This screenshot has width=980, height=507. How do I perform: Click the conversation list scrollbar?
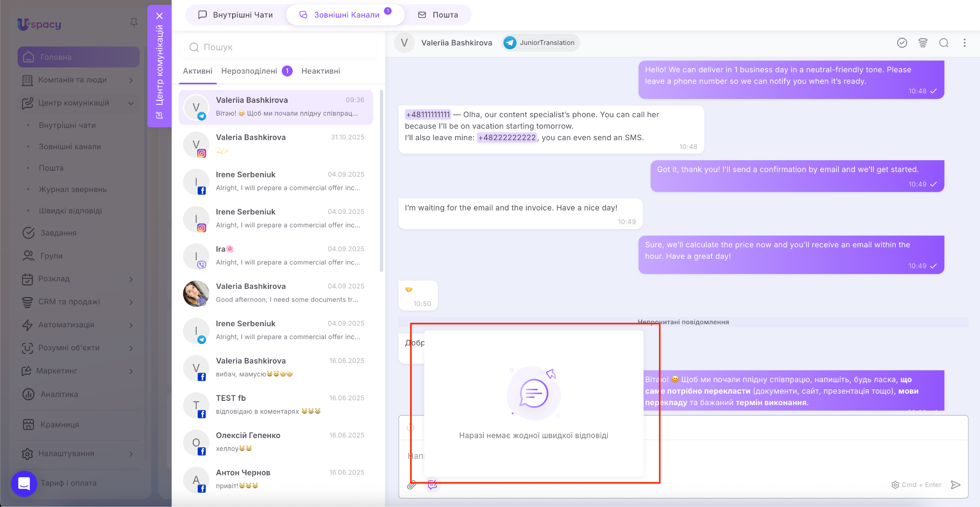click(x=381, y=182)
